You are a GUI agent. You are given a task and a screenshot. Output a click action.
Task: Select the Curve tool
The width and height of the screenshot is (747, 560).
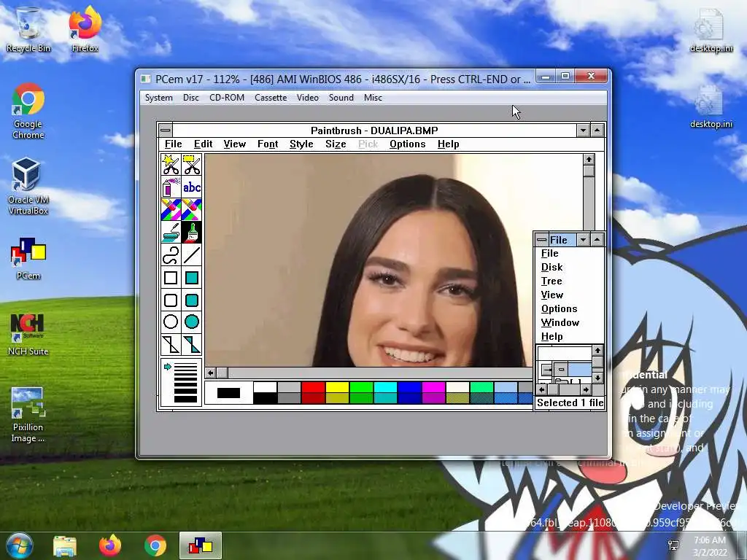[x=171, y=254]
